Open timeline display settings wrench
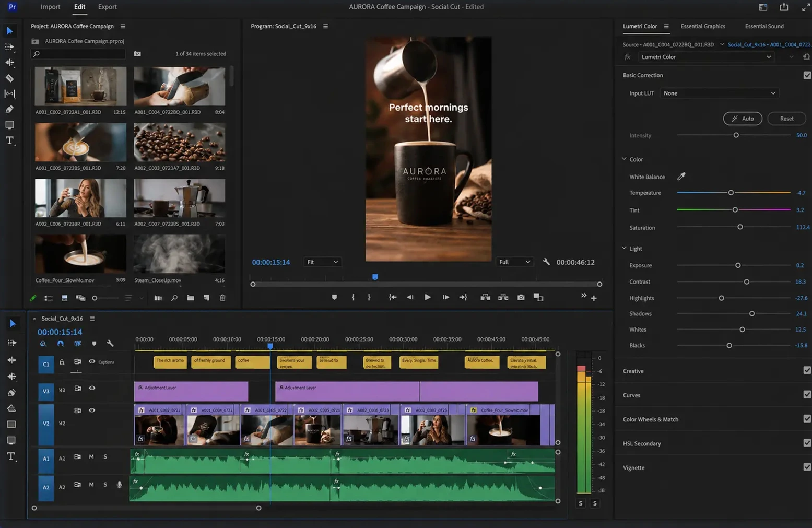Image resolution: width=812 pixels, height=528 pixels. 110,344
